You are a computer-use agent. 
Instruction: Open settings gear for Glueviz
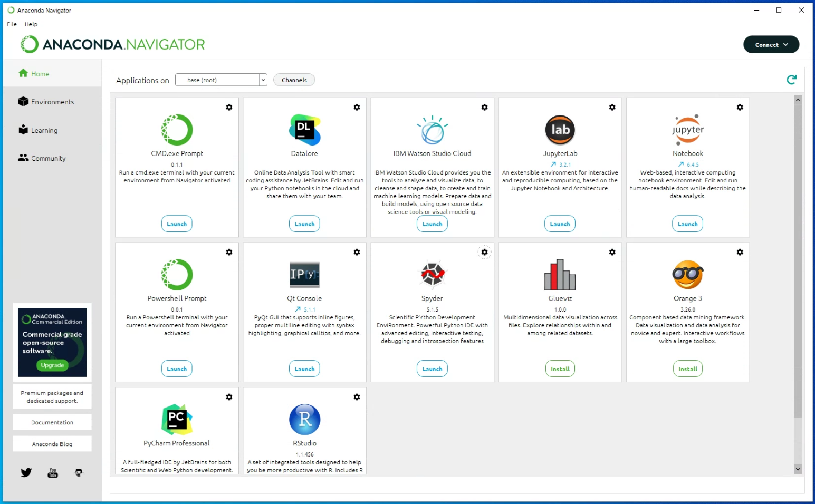point(612,252)
